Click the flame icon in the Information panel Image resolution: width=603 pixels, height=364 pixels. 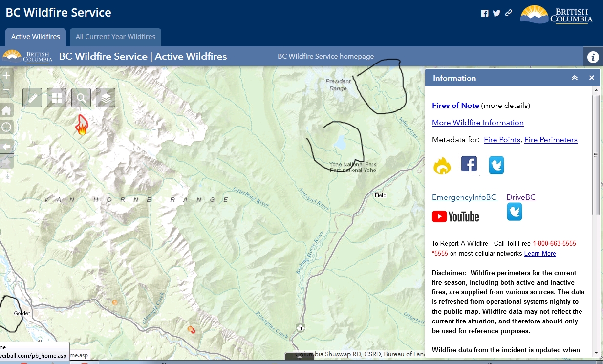442,165
